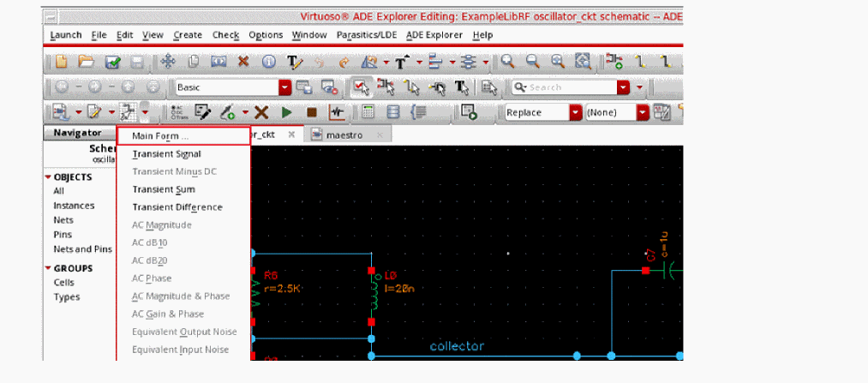Viewport: 868px width, 383px height.
Task: Toggle the text label selection filter icon
Action: tap(462, 87)
